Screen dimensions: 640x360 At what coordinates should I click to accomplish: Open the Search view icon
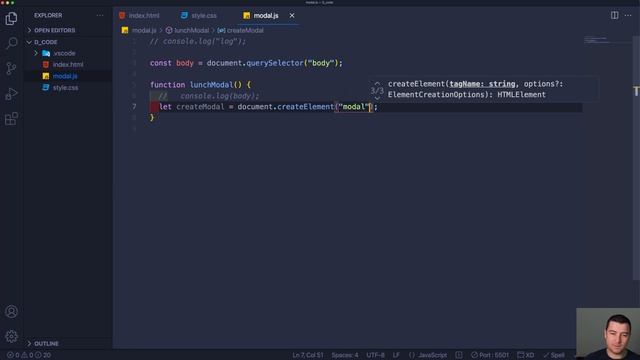(x=11, y=43)
